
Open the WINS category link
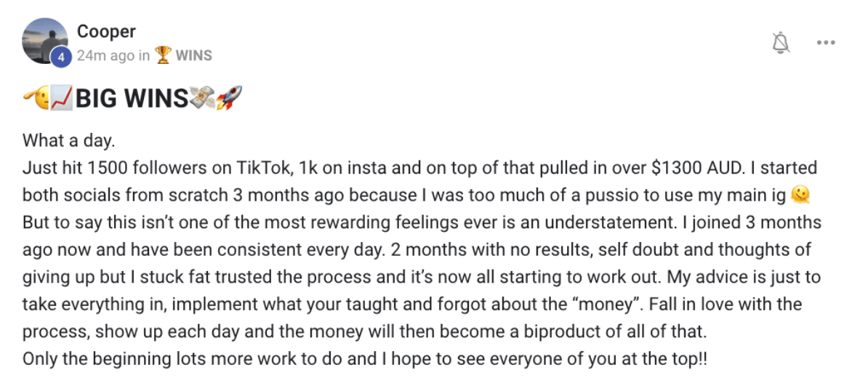coord(194,56)
